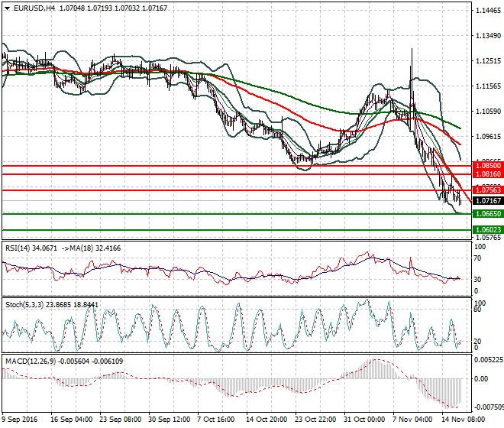504x428 pixels.
Task: Click the 23 Oct 22:00 time label
Action: 315,420
